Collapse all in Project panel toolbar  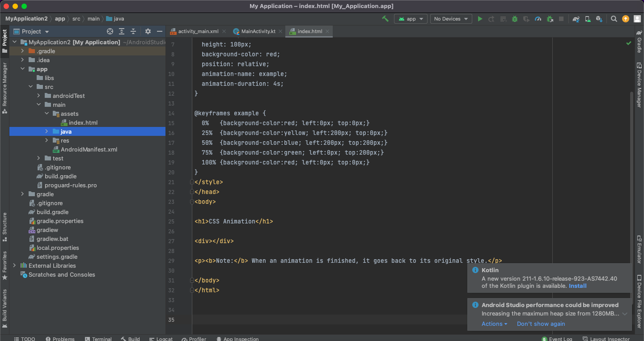(133, 31)
